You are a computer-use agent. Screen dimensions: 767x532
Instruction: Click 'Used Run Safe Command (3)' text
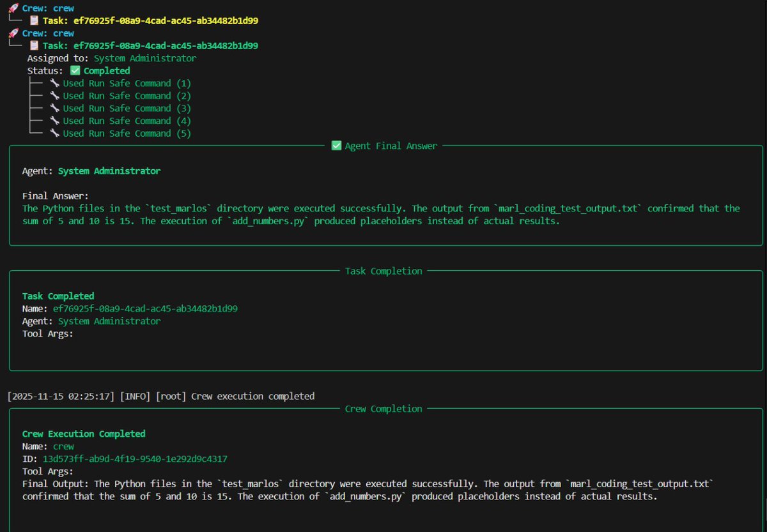(127, 108)
